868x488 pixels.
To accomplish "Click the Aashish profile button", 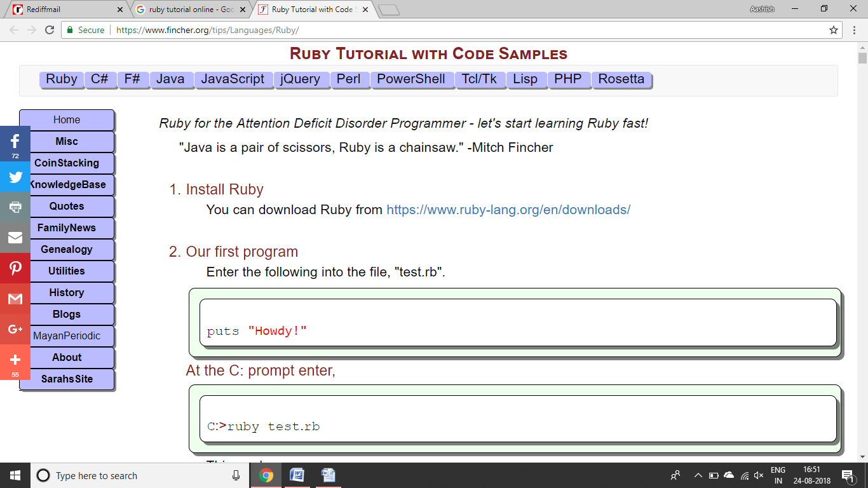I will tap(762, 9).
